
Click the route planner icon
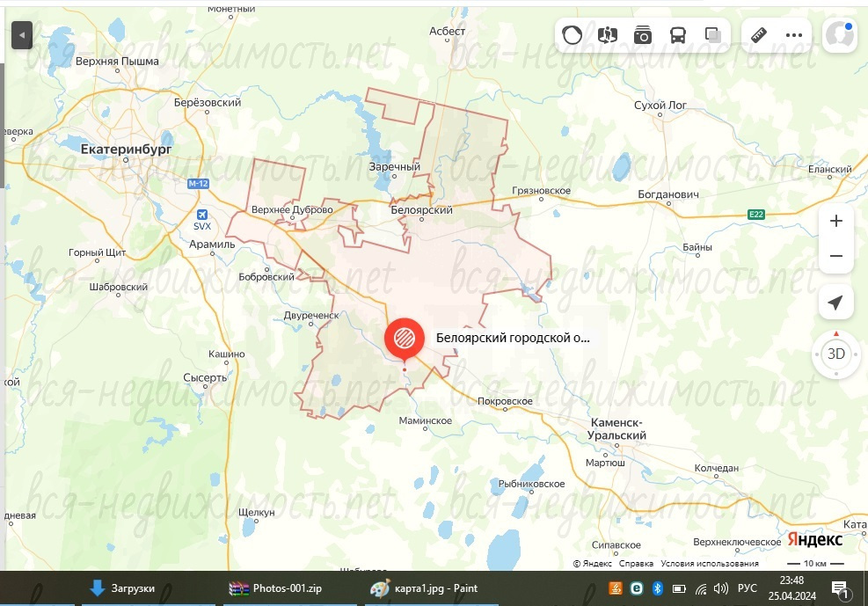(x=608, y=35)
